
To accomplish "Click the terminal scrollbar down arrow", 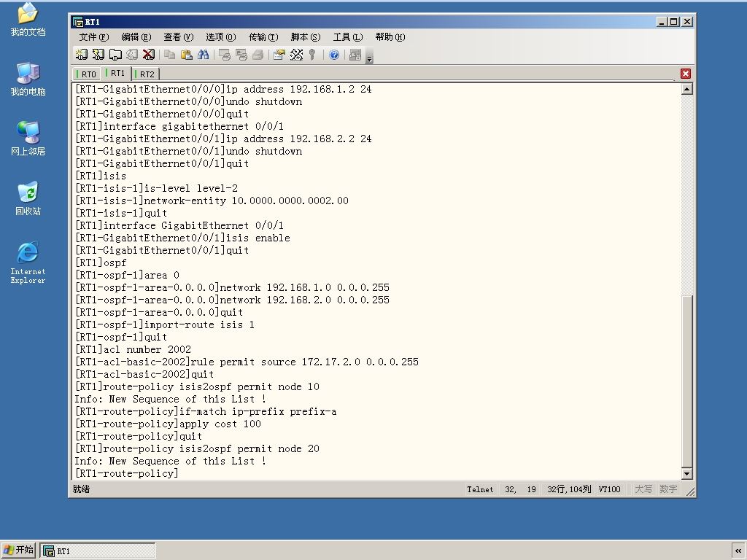I will [x=686, y=473].
